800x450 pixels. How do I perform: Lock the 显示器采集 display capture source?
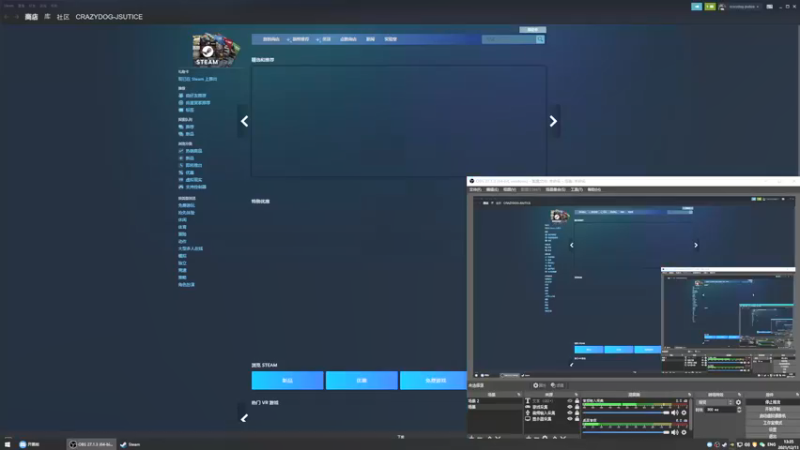(x=577, y=419)
